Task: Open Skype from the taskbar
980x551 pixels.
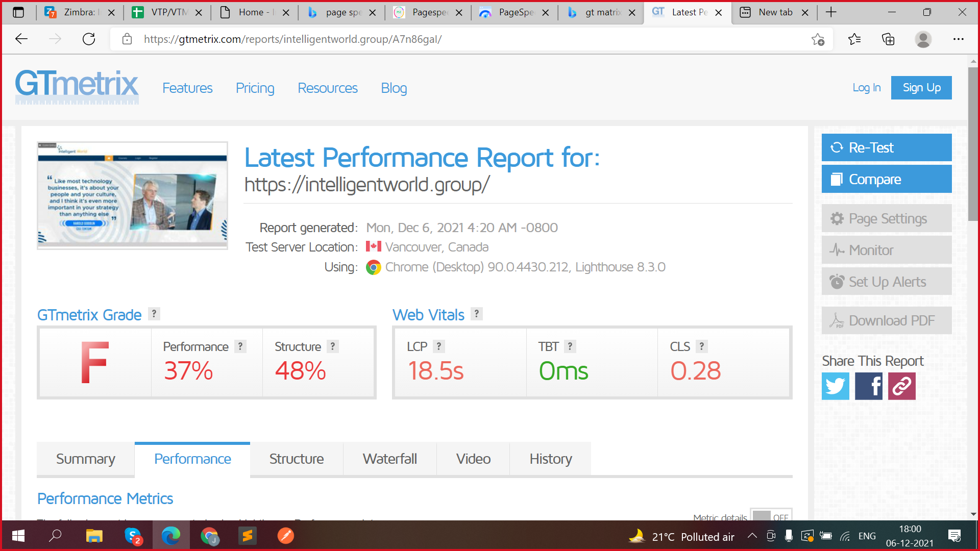Action: (x=133, y=536)
